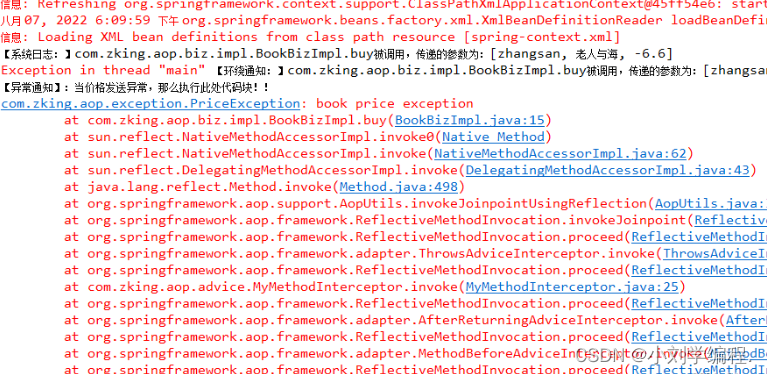Click 'at java.lang.reflect.Method.invoke' text
The image size is (767, 374).
[199, 187]
